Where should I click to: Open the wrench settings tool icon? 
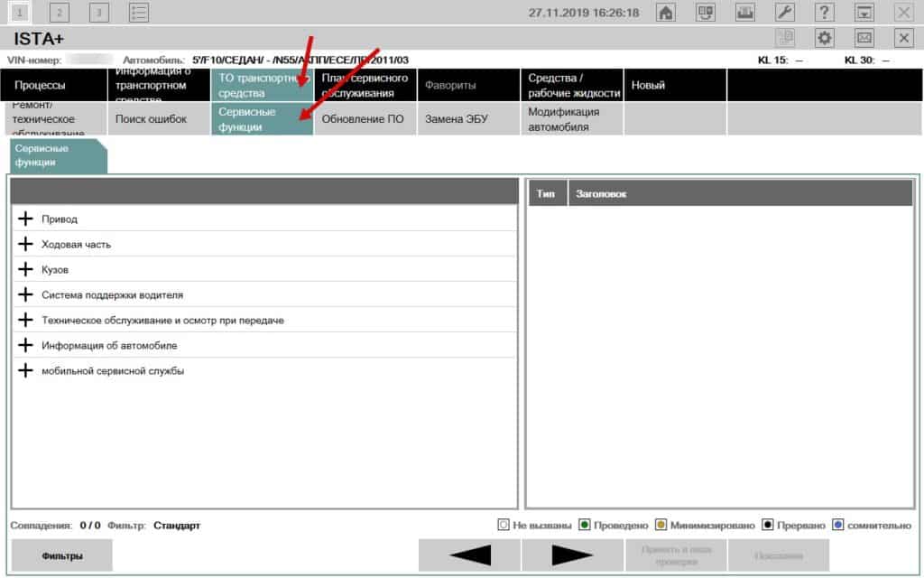[785, 13]
